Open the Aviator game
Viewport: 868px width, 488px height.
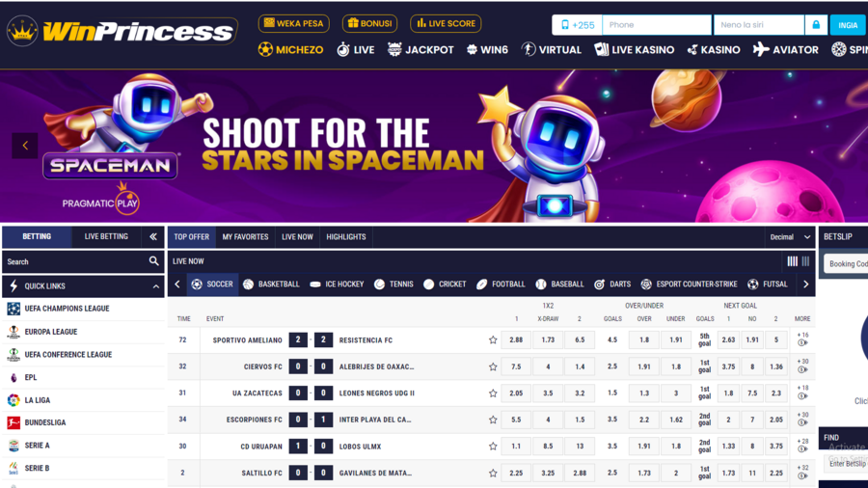tap(786, 49)
